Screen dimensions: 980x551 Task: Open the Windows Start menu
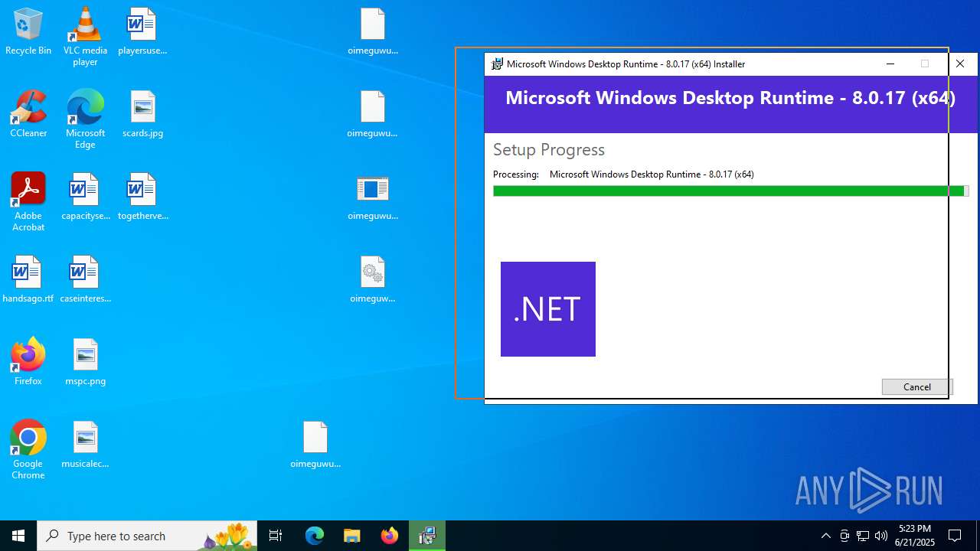(18, 536)
